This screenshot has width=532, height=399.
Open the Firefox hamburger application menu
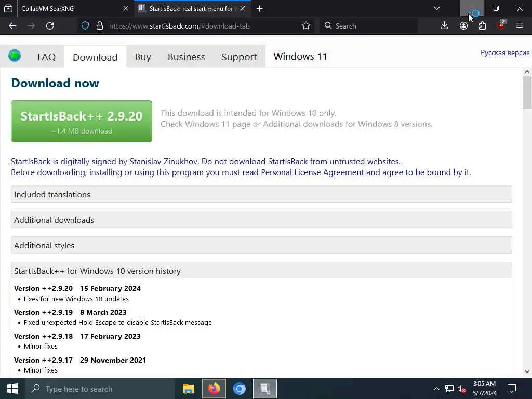520,26
